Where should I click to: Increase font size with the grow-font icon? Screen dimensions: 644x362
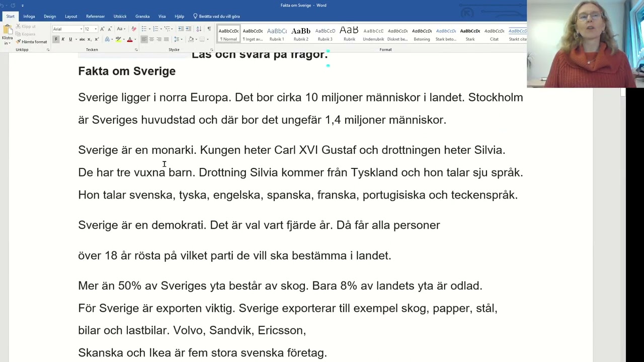point(102,29)
